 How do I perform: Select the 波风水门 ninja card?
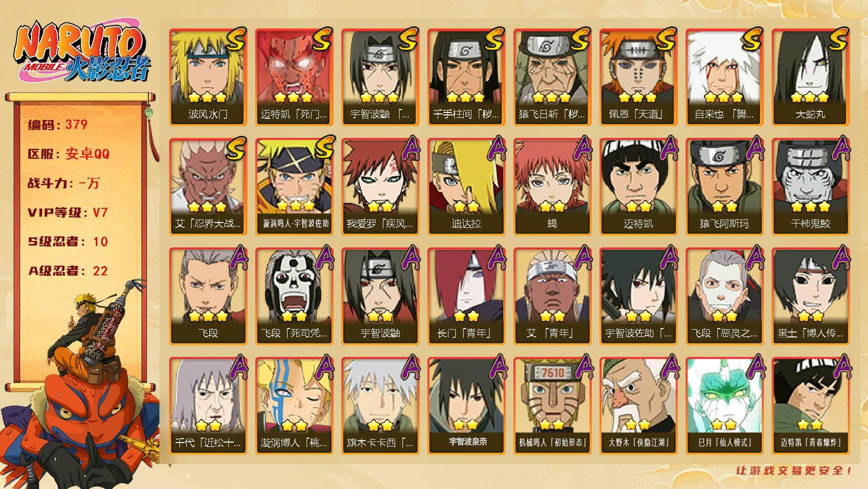click(x=208, y=77)
